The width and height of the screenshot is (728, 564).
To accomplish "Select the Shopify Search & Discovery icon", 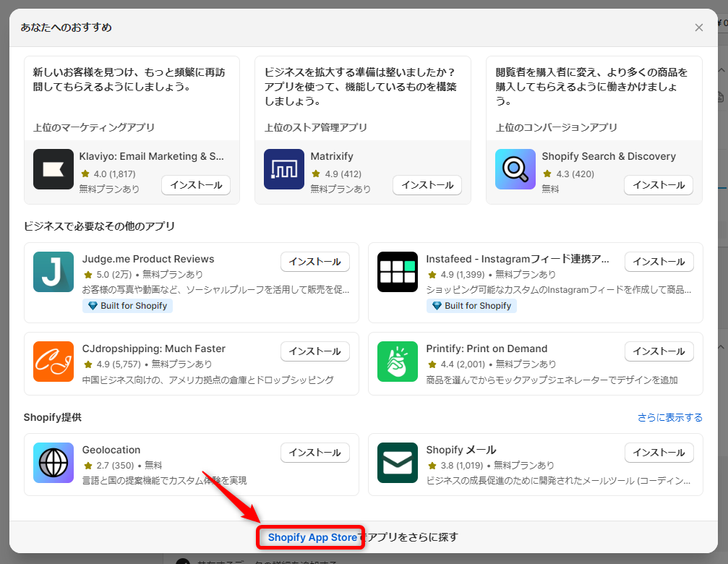I will tap(515, 169).
